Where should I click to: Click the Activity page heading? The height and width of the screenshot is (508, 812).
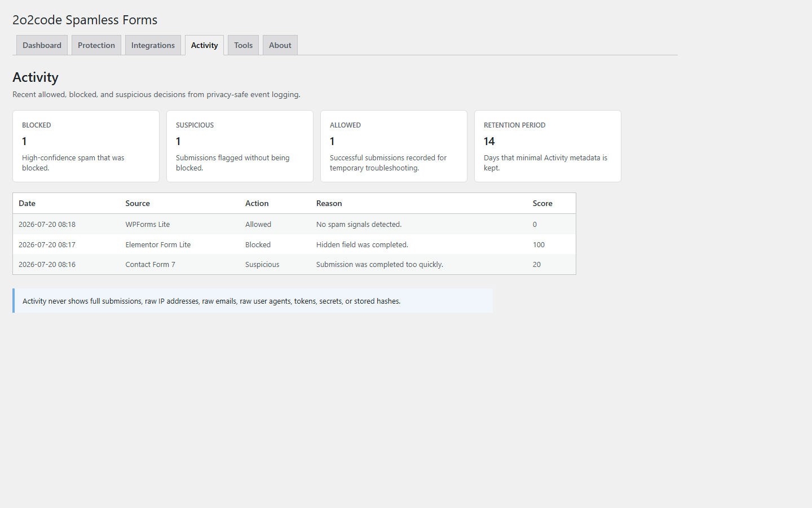36,77
